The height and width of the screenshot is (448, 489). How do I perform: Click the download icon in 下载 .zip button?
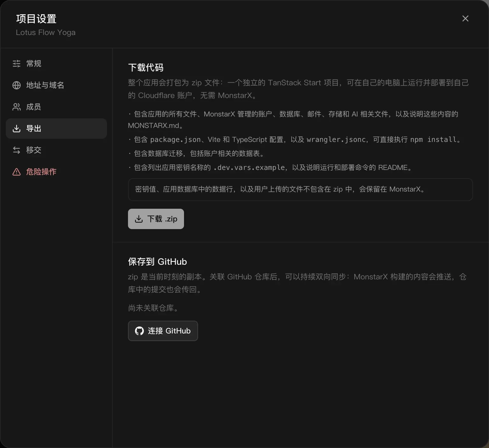tap(139, 219)
